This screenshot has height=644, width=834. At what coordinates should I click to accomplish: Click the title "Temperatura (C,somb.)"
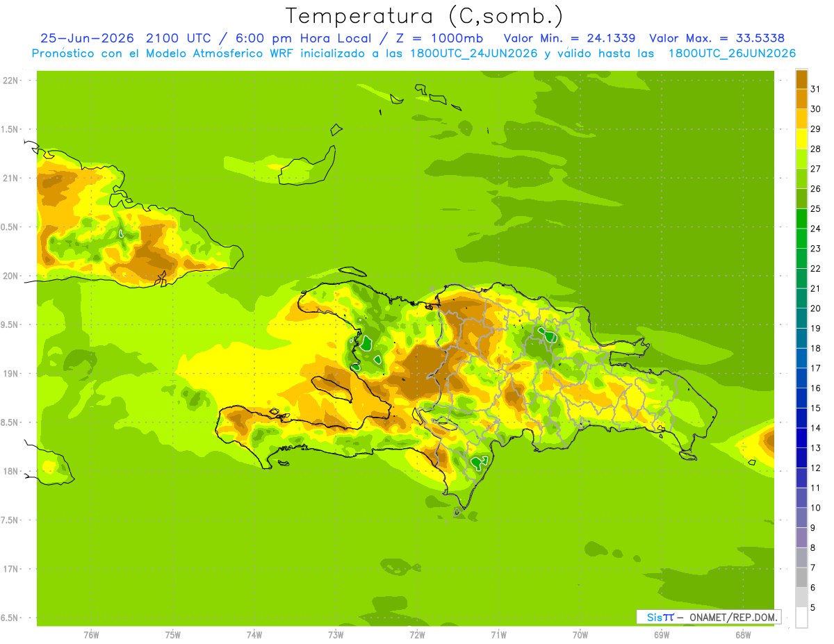point(425,17)
